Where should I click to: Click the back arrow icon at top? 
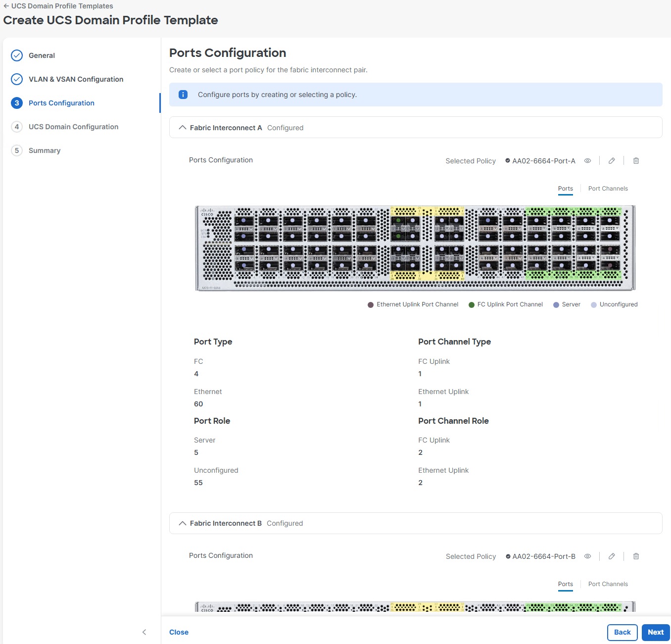click(x=6, y=6)
